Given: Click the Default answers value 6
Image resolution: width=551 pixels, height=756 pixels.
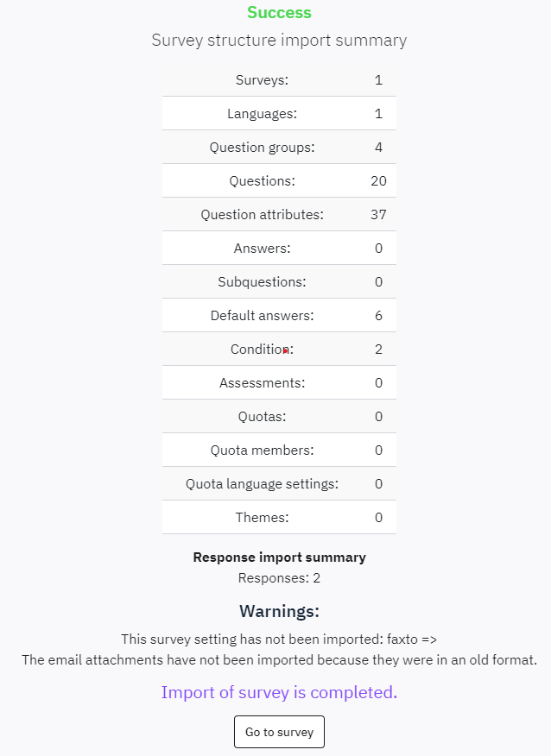Looking at the screenshot, I should [378, 316].
